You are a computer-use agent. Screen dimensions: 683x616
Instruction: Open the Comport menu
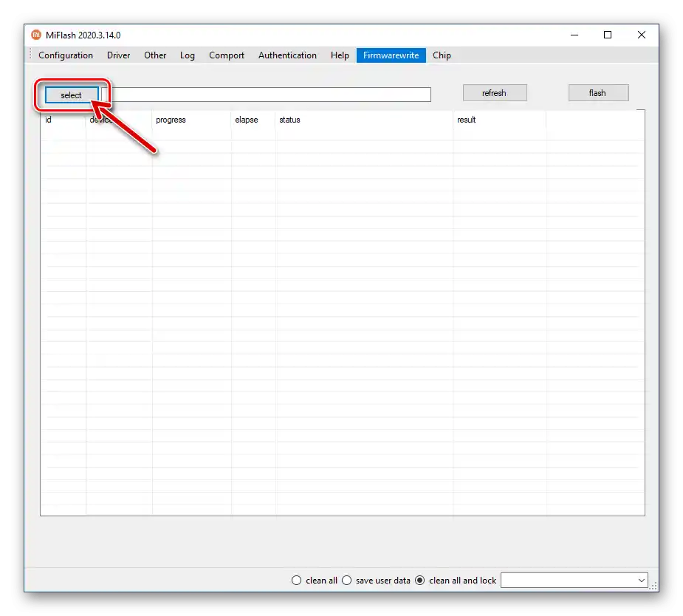227,55
